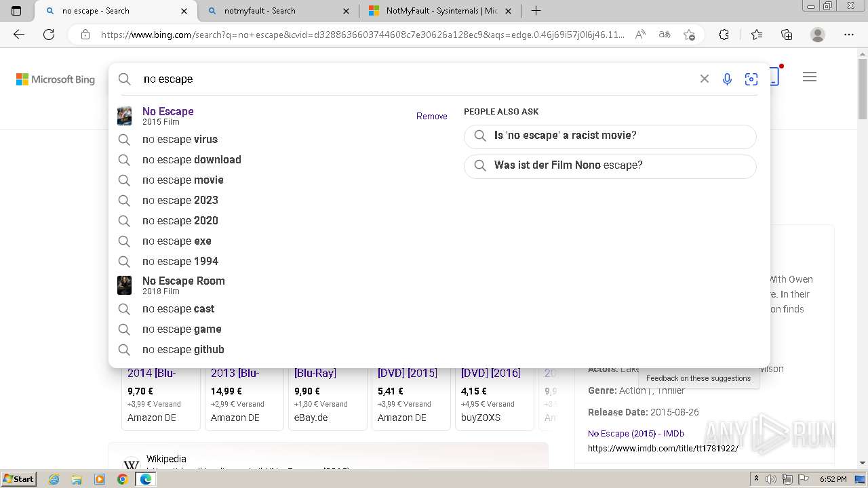Click the browser back arrow
Screen dimensions: 868x488
point(19,35)
